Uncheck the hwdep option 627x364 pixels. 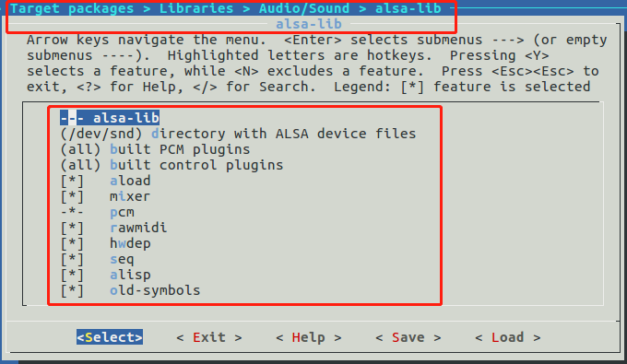coord(72,243)
